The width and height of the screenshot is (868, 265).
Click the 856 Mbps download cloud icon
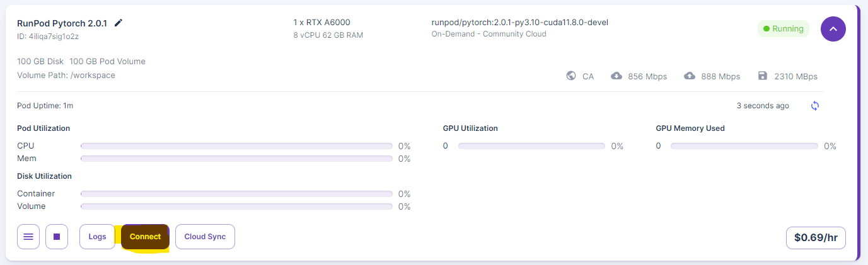616,76
